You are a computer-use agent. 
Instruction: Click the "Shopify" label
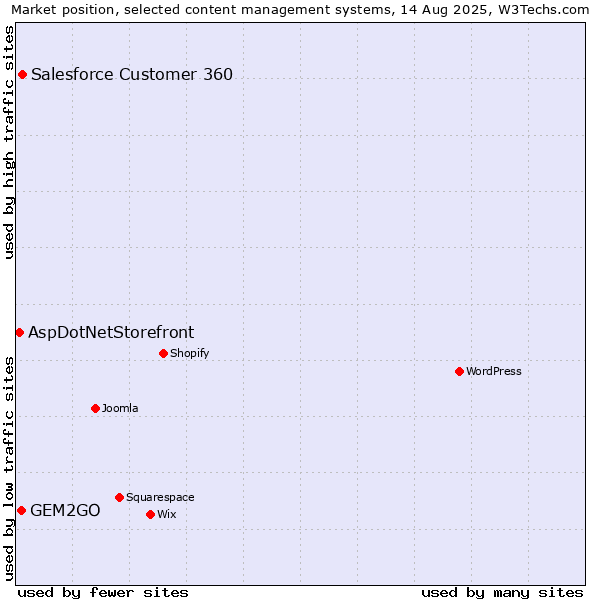(x=189, y=353)
